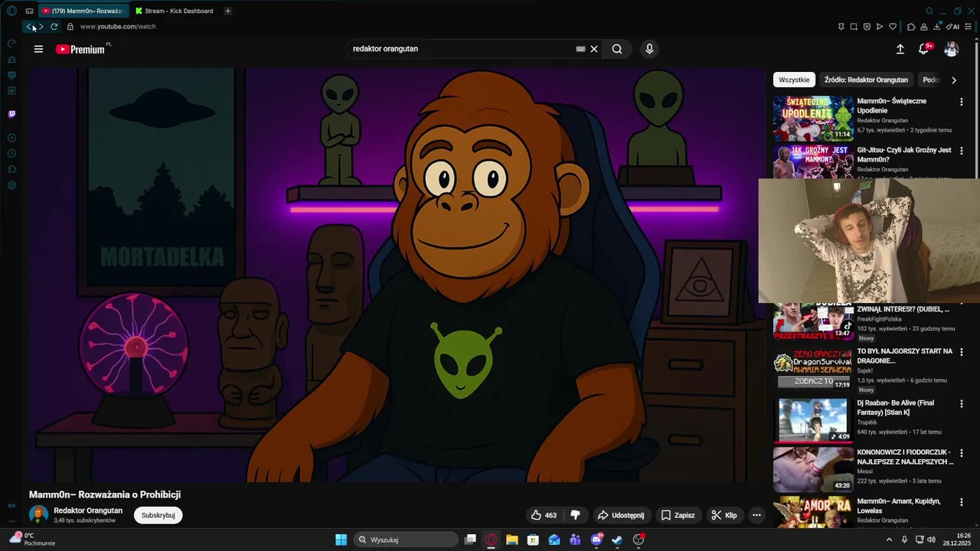Open TO BYŁ NAJGORSZY START NA DRAGONIE title
The image size is (980, 551).
tap(905, 356)
